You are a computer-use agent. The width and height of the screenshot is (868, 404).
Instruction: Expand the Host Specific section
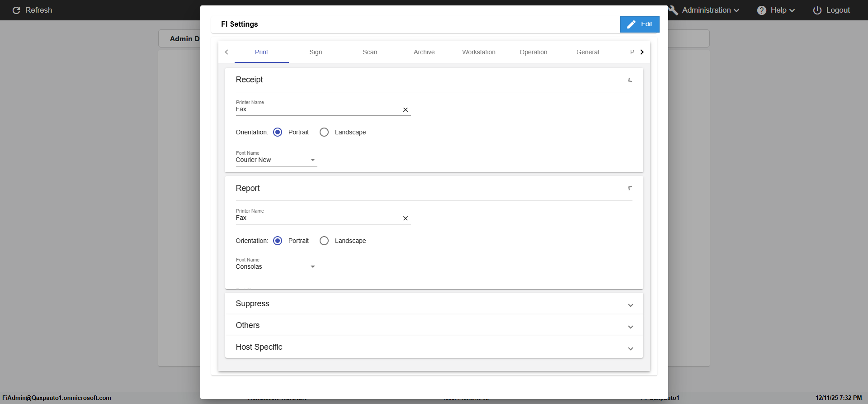[x=630, y=349]
